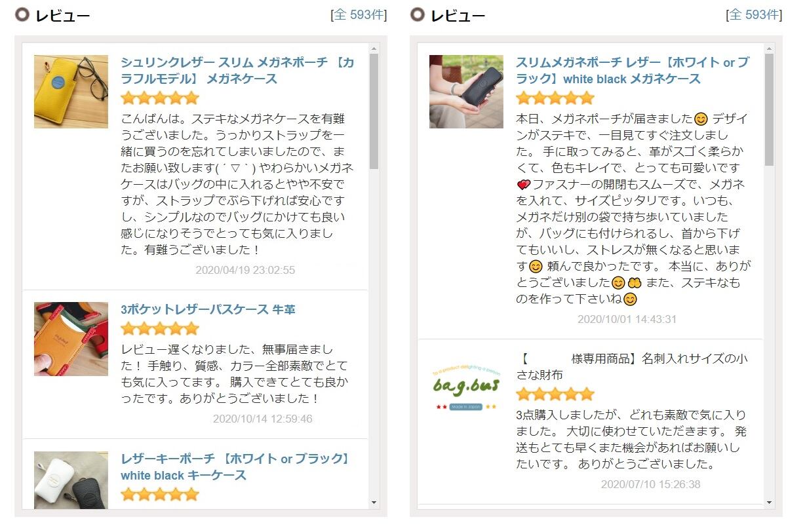Open 3ポケットレザーパスケース 牛革 product link
Viewport: 805px width, 532px height.
coord(203,310)
